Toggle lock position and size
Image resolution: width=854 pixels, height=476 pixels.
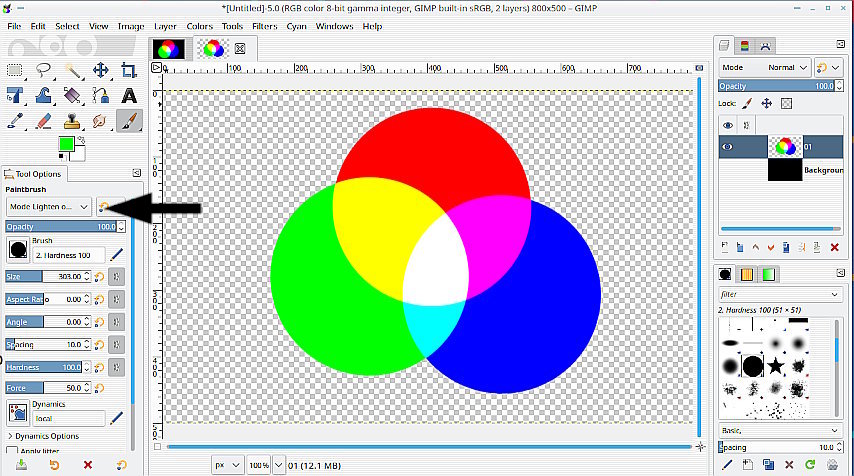click(766, 103)
